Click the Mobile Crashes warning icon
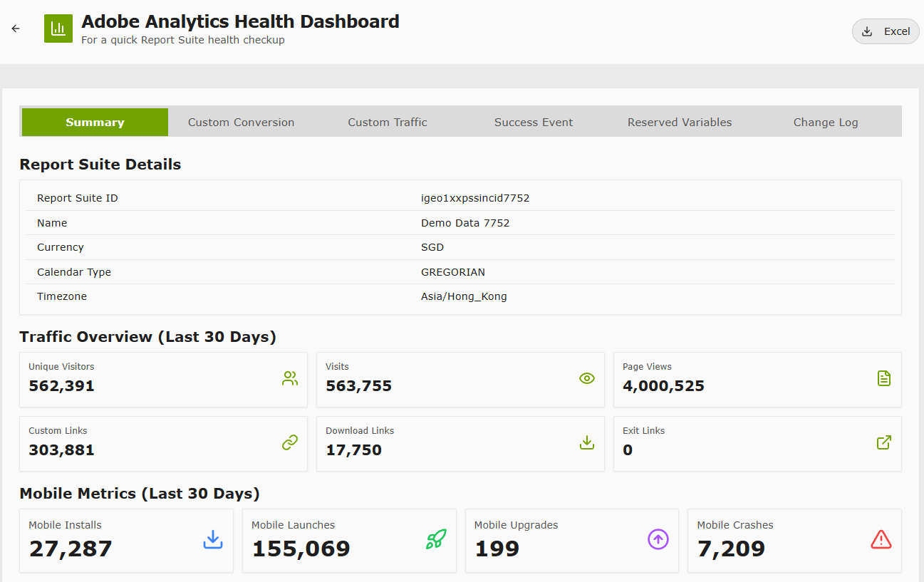This screenshot has height=582, width=924. (881, 540)
